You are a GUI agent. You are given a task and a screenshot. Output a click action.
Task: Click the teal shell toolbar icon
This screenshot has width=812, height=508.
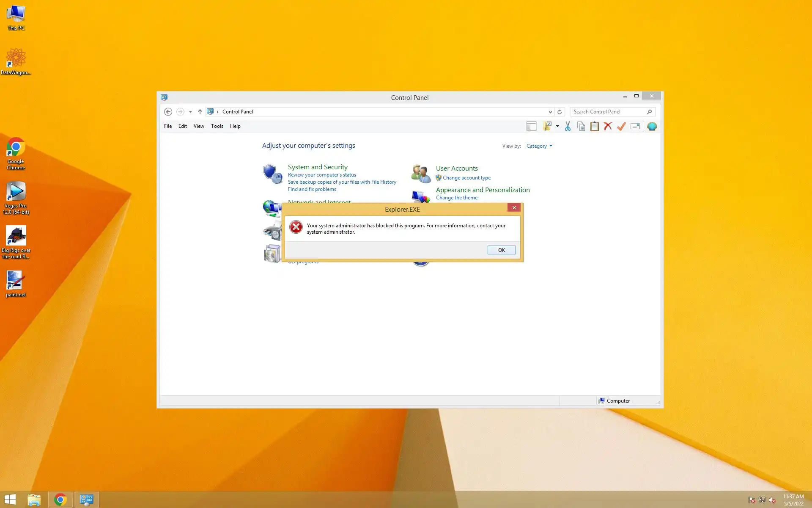(652, 126)
